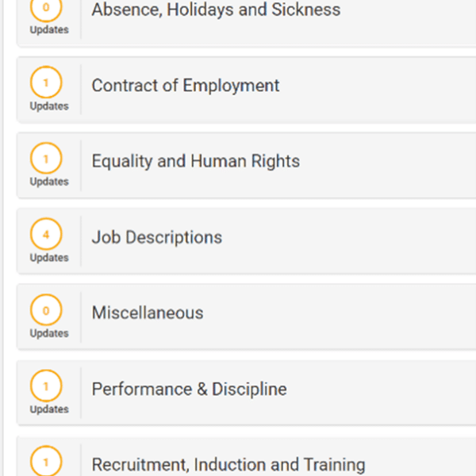Click the Updates label under Contract of Employment badge
The height and width of the screenshot is (476, 476).
49,106
